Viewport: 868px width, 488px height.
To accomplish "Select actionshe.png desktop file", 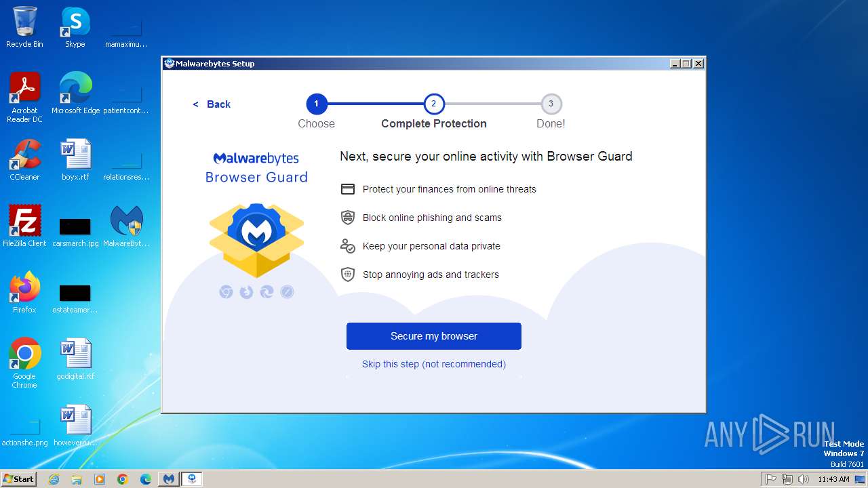I will (24, 432).
